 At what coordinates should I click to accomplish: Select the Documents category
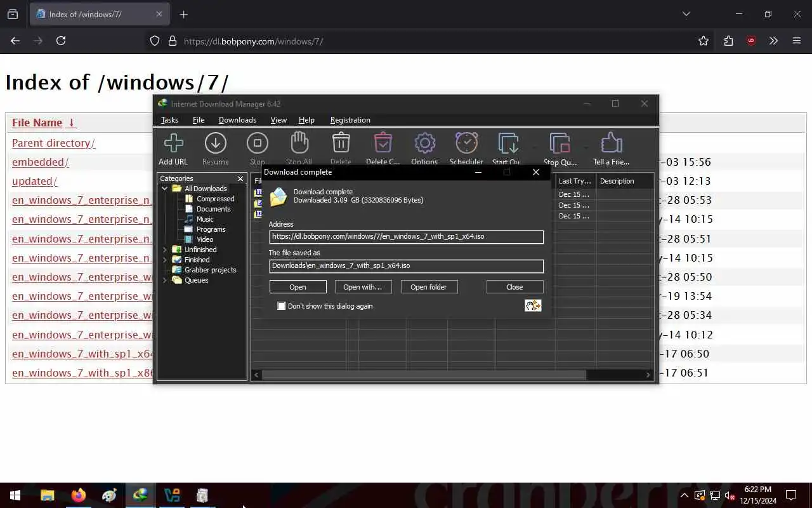coord(213,209)
